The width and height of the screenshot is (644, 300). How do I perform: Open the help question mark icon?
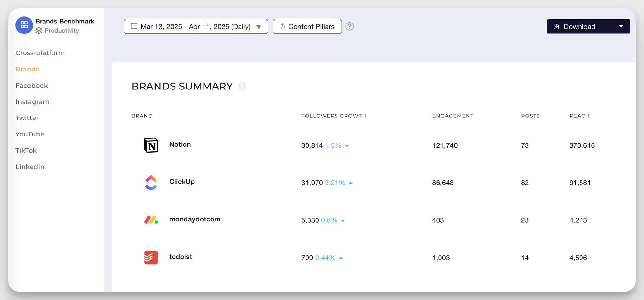349,26
